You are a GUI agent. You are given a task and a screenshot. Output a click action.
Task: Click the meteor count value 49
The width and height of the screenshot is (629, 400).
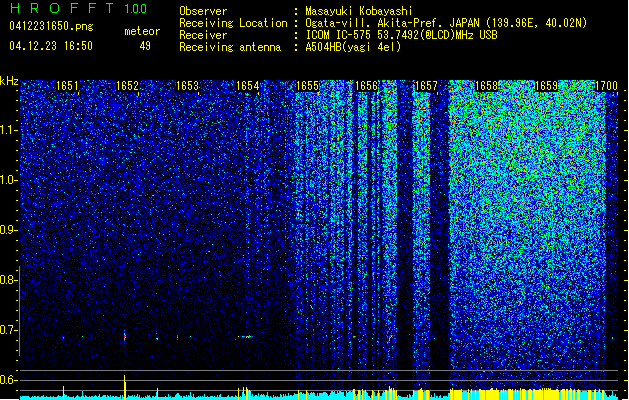[x=145, y=46]
